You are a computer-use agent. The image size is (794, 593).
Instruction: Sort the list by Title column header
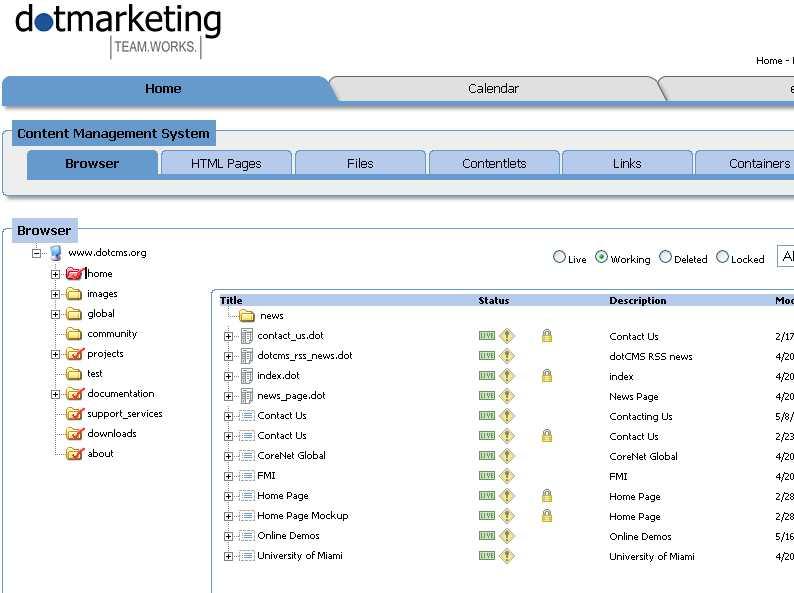coord(231,300)
